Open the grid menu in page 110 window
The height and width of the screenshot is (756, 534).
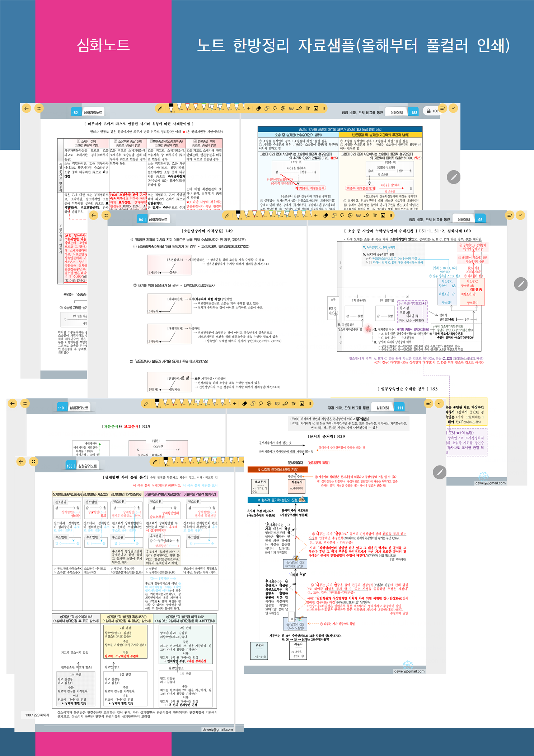click(25, 403)
